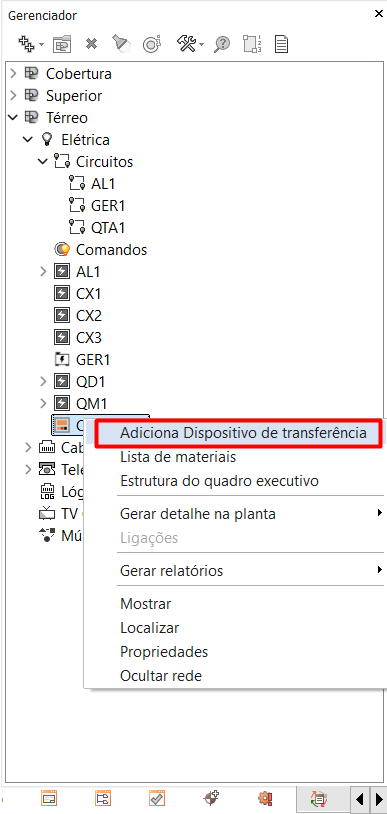The width and height of the screenshot is (387, 814).
Task: Click the flashlight locate icon
Action: (121, 44)
